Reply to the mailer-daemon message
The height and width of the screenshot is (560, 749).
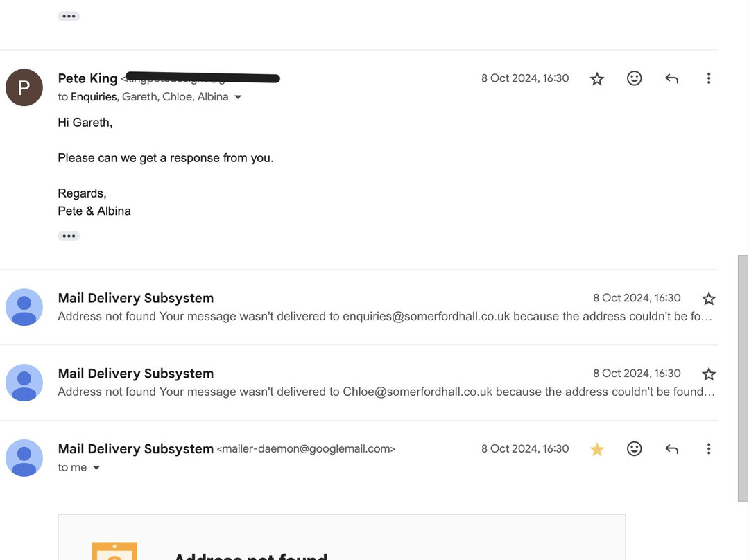click(x=671, y=449)
